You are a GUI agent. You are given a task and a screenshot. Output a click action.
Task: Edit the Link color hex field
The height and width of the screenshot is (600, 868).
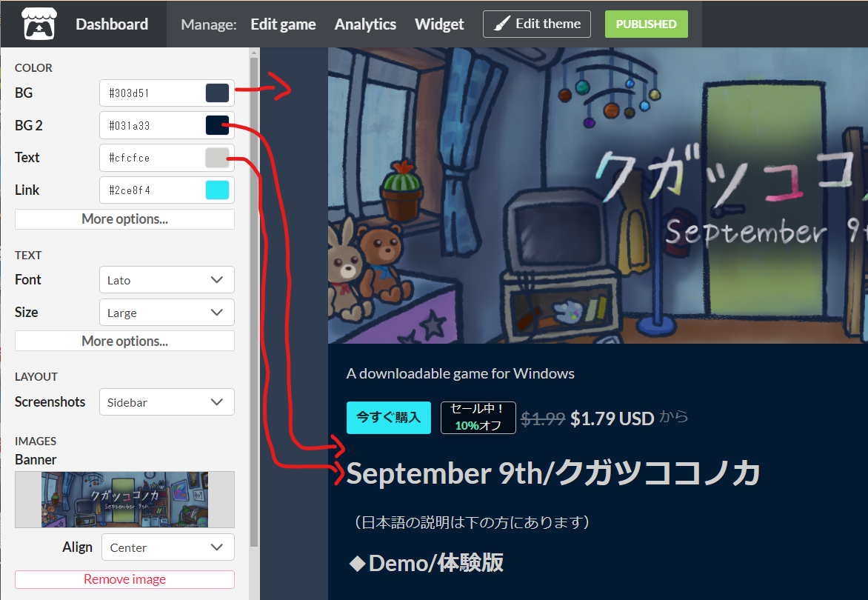[x=153, y=190]
